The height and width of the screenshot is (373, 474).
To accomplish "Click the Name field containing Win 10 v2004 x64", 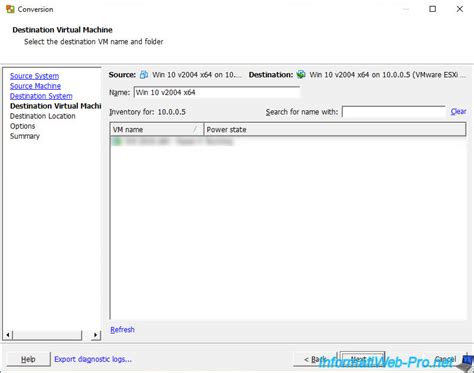I will point(217,92).
